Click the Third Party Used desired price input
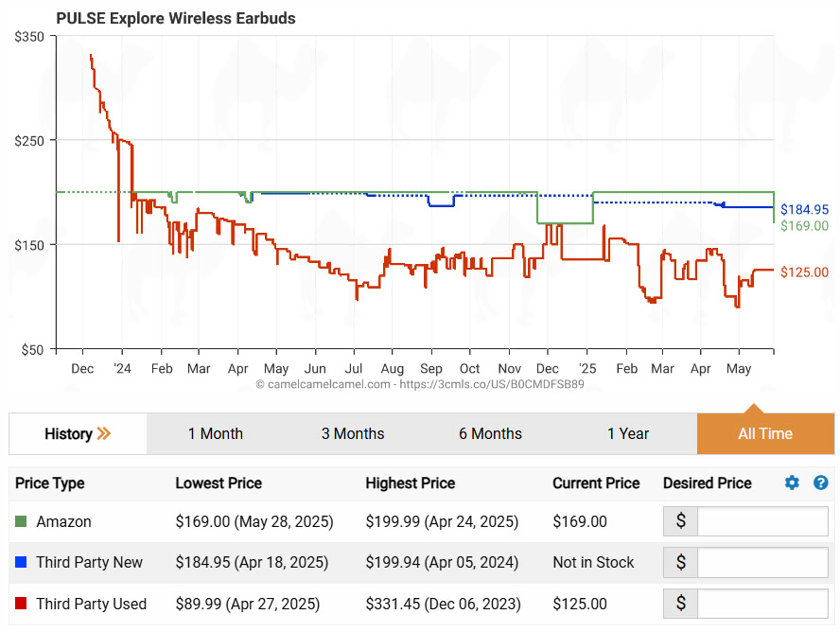The image size is (840, 632). [762, 604]
